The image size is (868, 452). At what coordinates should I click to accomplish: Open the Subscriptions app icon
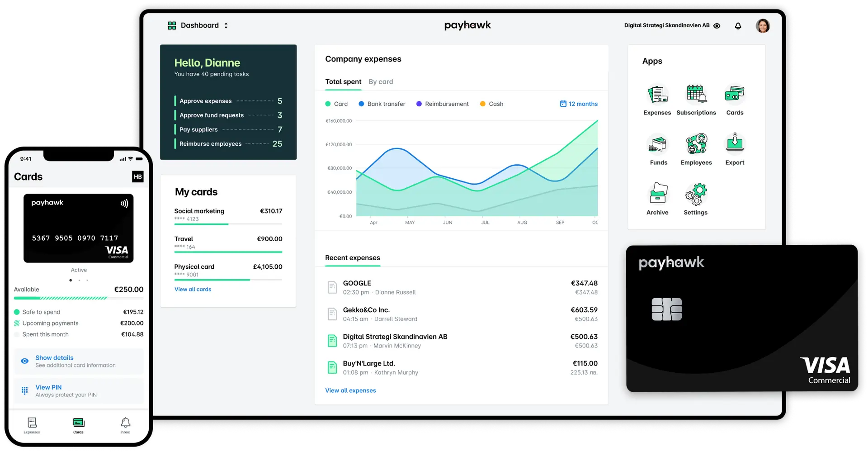[x=696, y=95]
